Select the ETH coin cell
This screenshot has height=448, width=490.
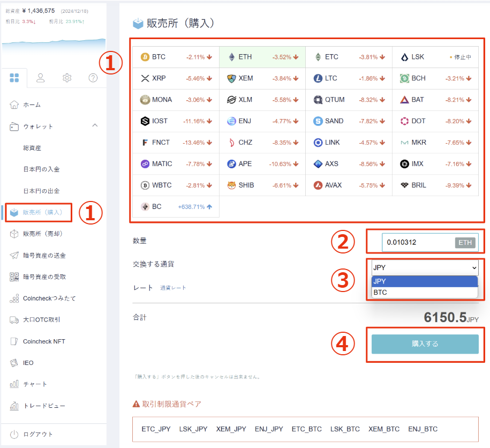pyautogui.click(x=262, y=57)
